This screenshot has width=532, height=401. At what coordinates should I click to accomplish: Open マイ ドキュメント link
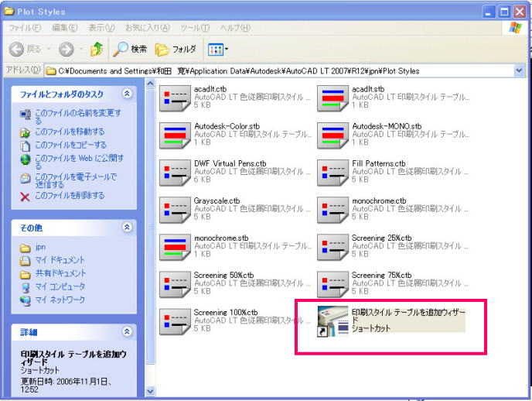(x=60, y=260)
